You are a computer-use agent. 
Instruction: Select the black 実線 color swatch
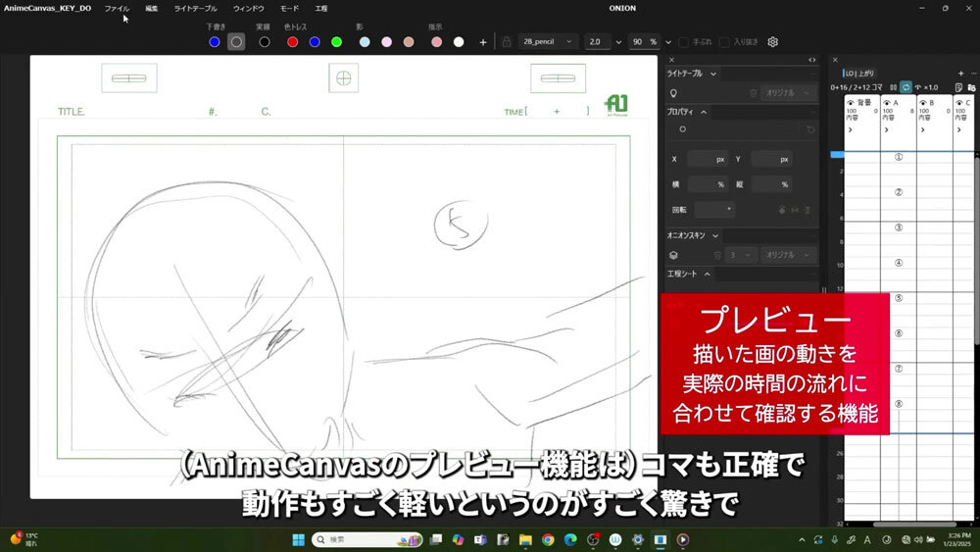point(265,42)
